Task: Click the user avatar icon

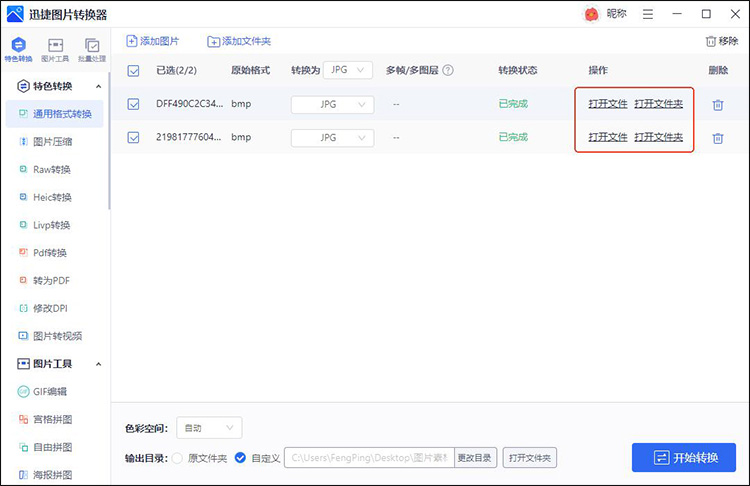Action: (592, 14)
